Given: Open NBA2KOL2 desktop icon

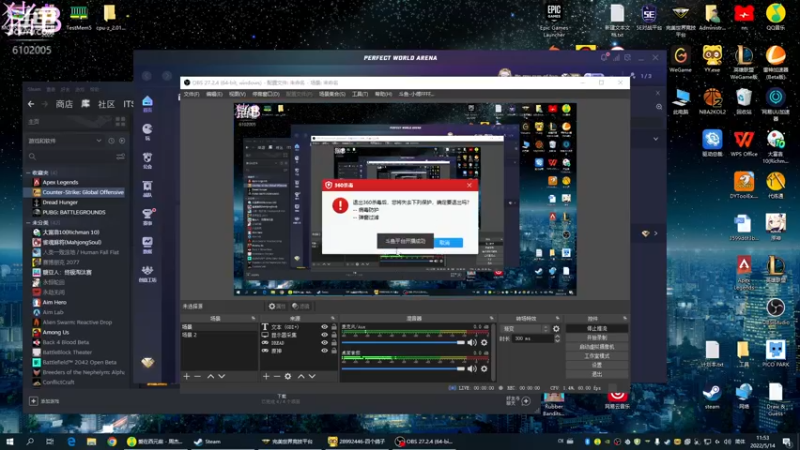Looking at the screenshot, I should [712, 101].
